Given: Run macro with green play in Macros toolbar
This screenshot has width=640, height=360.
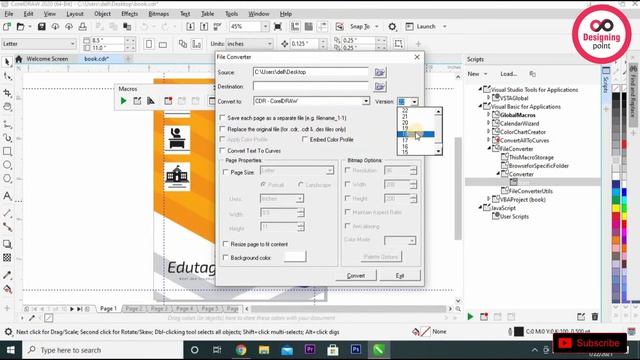Looking at the screenshot, I should point(123,101).
